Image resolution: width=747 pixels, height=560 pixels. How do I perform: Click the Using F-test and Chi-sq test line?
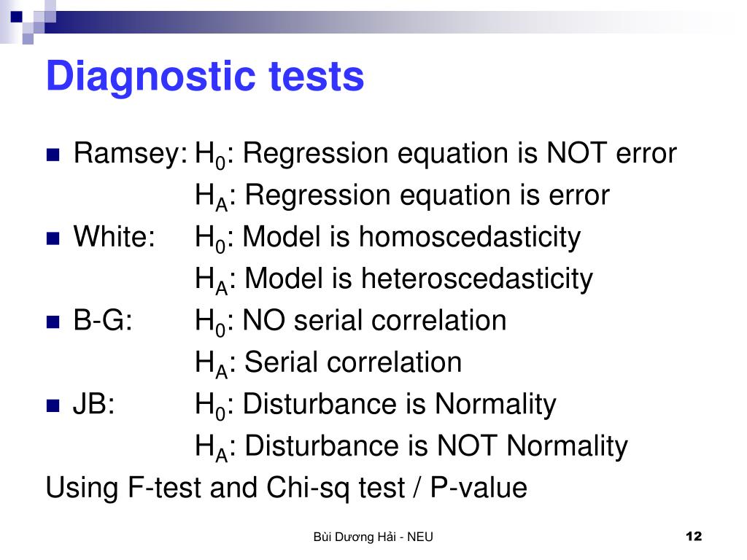click(286, 489)
